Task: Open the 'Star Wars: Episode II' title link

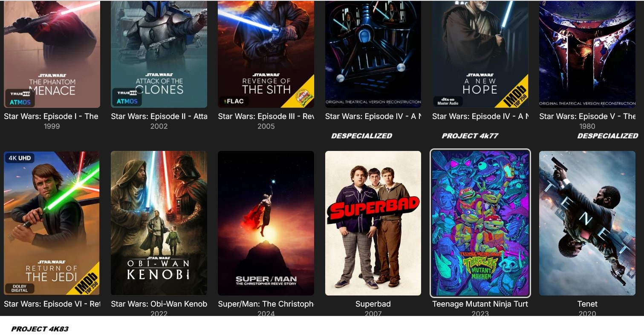Action: tap(159, 116)
